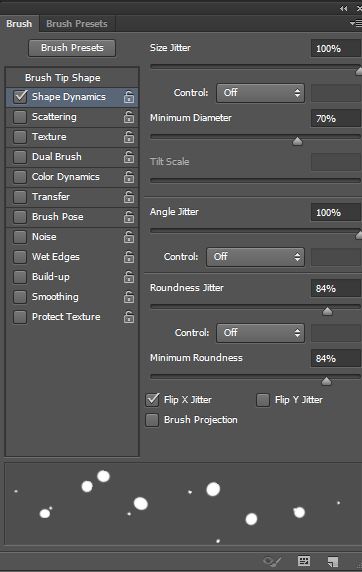Switch to the Brush Presets tab

(77, 24)
